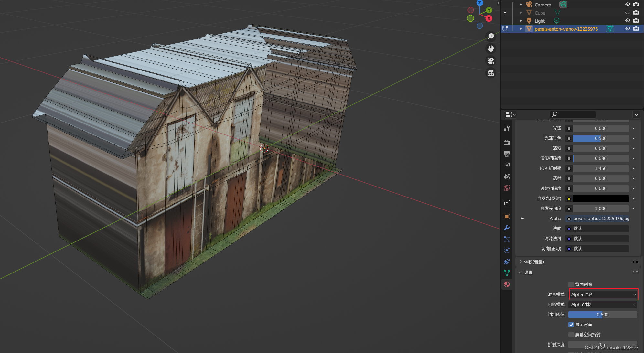Screen dimensions: 644x353
Task: Click the 清漆法线 默认 socket field
Action: [x=597, y=239]
